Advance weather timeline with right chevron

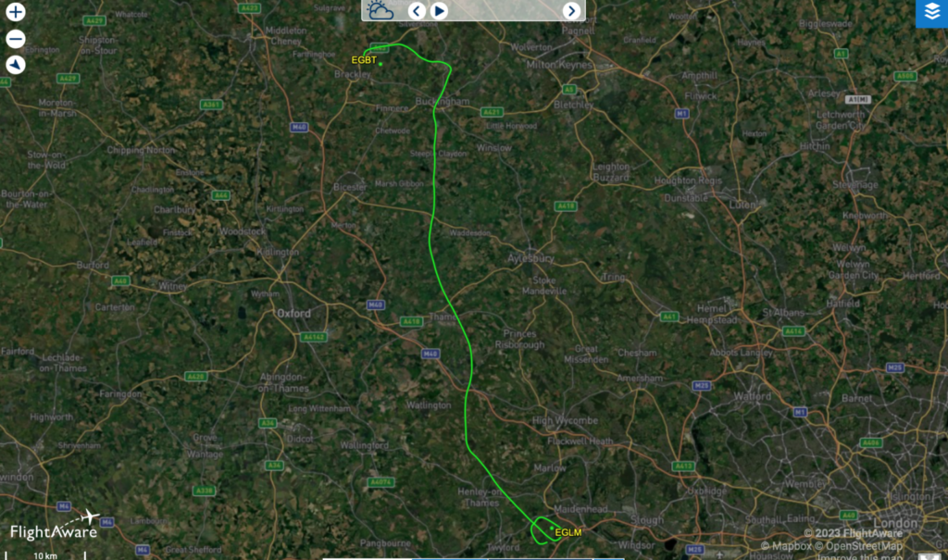tap(571, 11)
